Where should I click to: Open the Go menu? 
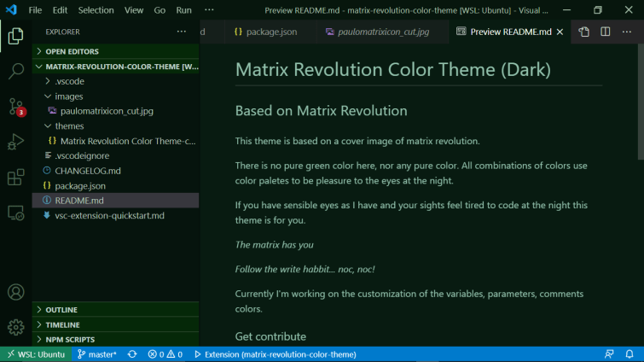[x=160, y=10]
